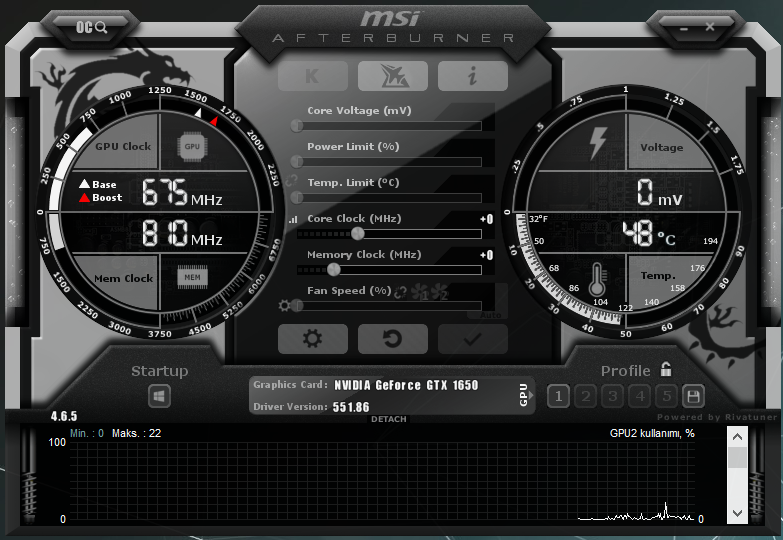The height and width of the screenshot is (540, 783).
Task: Click the Kombustor K button
Action: pos(312,76)
